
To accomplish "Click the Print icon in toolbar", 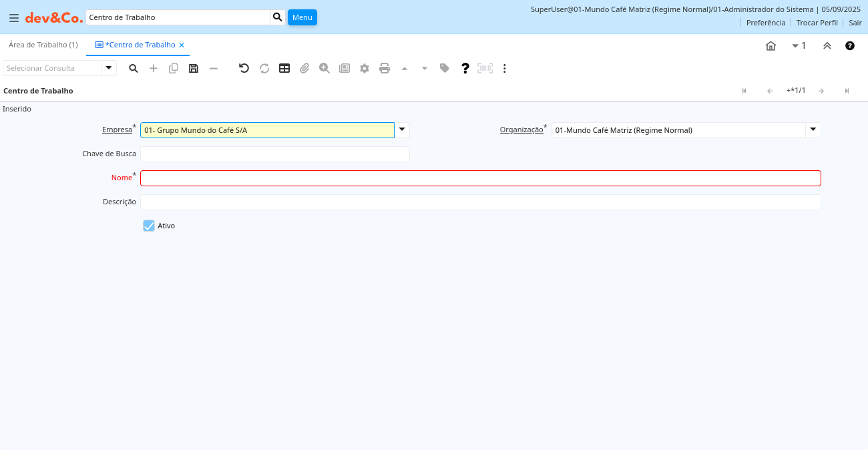I will (x=385, y=68).
